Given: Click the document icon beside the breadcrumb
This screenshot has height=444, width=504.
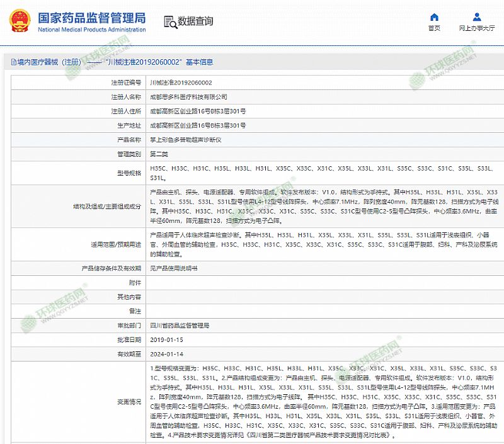Looking at the screenshot, I should pos(7,62).
